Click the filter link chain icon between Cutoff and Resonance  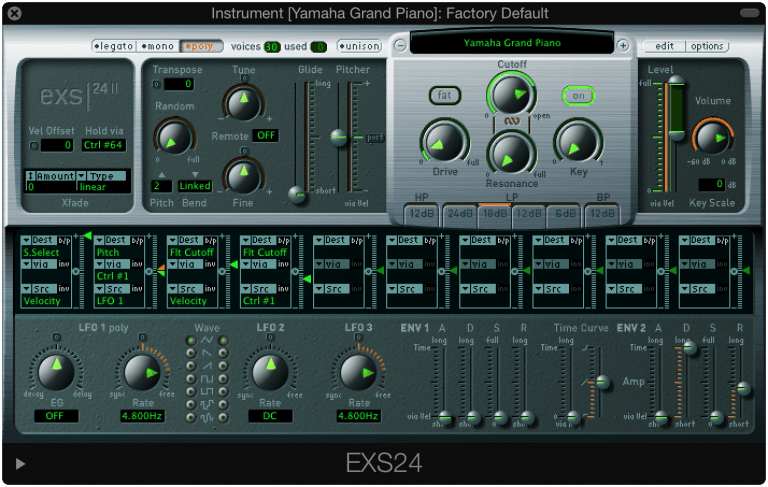512,121
